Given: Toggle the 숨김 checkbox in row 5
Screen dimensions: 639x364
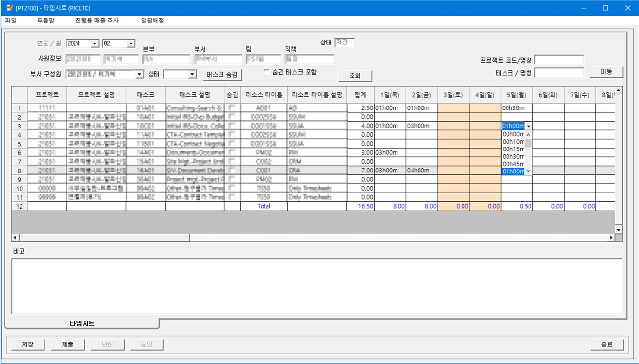Looking at the screenshot, I should [x=232, y=144].
